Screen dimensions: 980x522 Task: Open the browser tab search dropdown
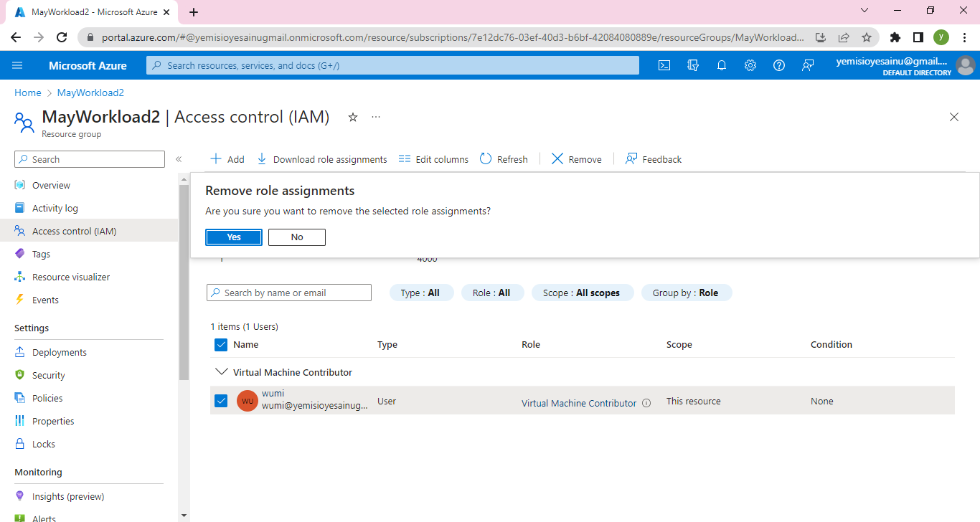point(864,11)
